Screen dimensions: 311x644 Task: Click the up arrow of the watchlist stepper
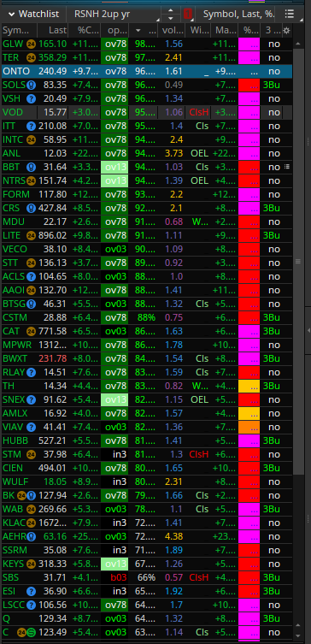pos(171,10)
